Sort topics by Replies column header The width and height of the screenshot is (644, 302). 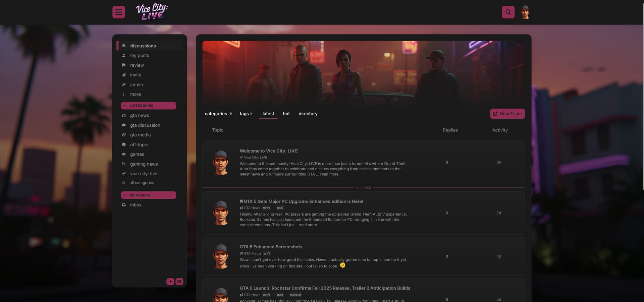pos(450,130)
